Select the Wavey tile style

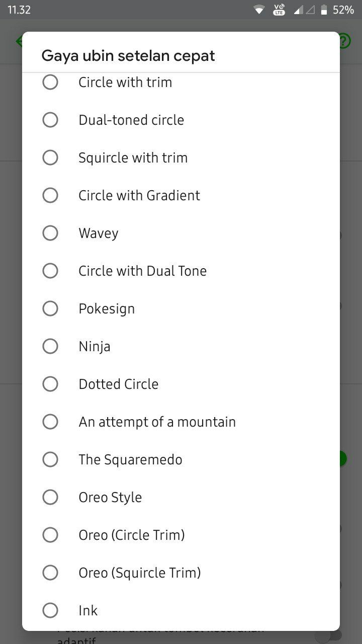181,233
